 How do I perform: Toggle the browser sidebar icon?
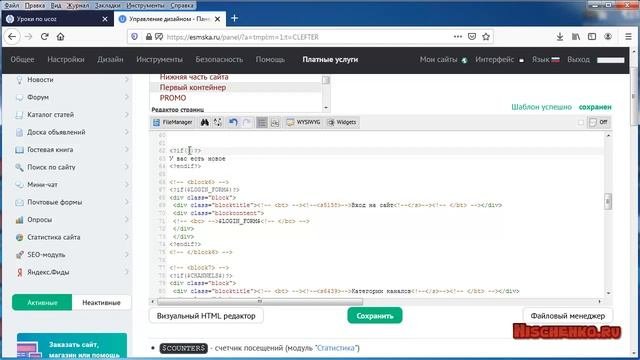[592, 37]
